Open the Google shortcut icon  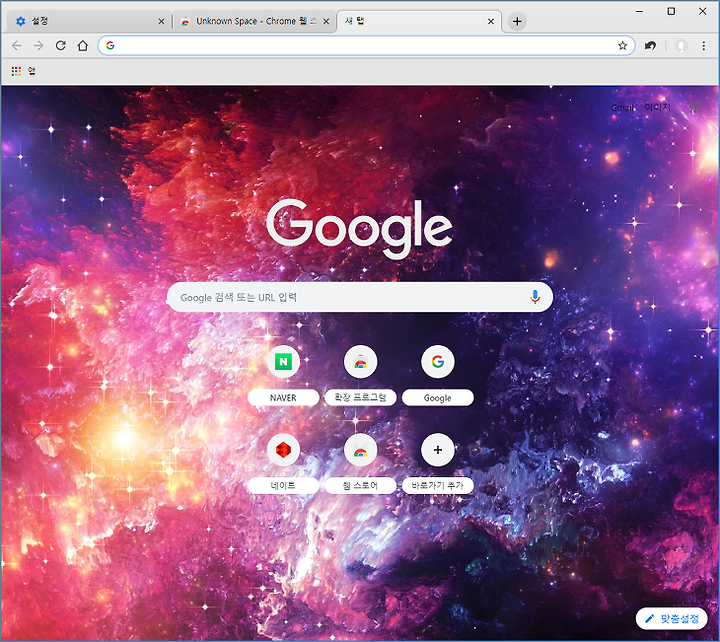tap(438, 361)
